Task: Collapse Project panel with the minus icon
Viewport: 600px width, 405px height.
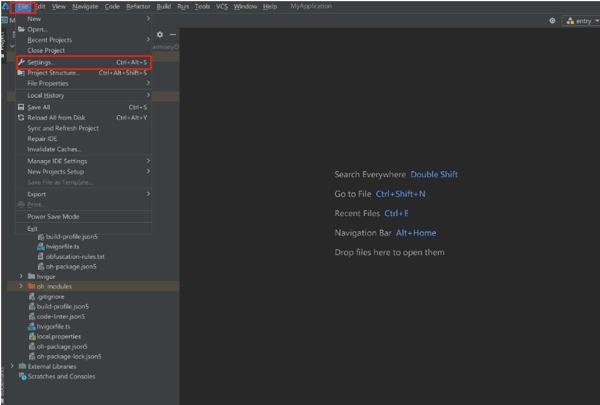Action: click(x=172, y=34)
